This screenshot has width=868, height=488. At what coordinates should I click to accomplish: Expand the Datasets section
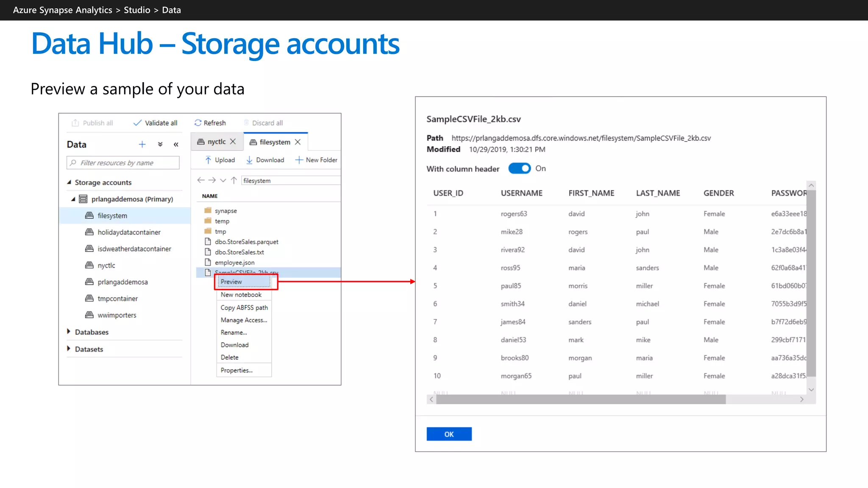(x=69, y=349)
